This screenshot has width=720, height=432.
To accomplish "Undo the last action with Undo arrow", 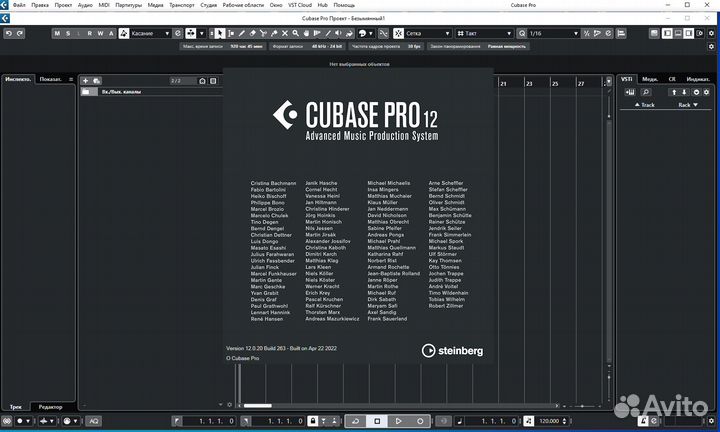I will [9, 34].
